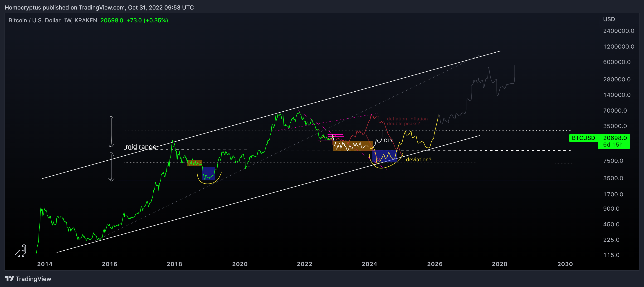Viewport: 644px width, 287px height.
Task: Click the blue box near the 2019 bottom
Action: pyautogui.click(x=209, y=173)
